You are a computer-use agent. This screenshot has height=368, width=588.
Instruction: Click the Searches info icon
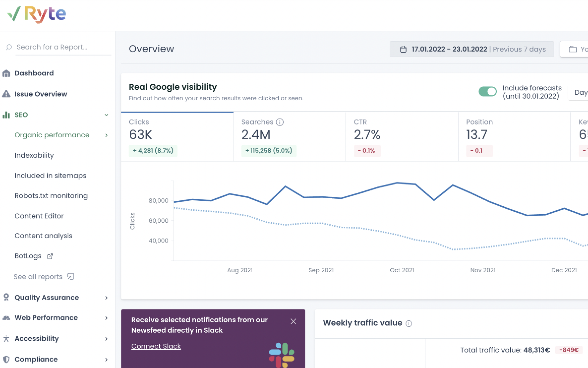[280, 122]
